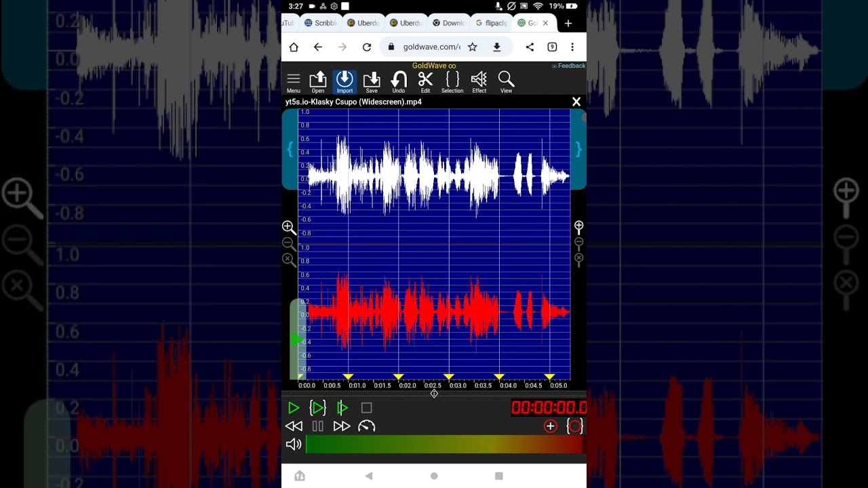The image size is (868, 488).
Task: Click the Import toolbar icon
Action: (x=344, y=82)
